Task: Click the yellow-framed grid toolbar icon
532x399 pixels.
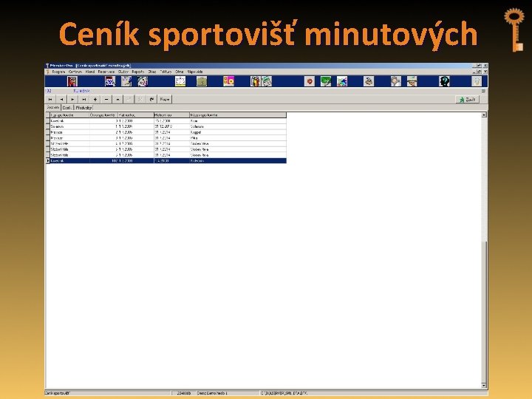Action: (180, 81)
